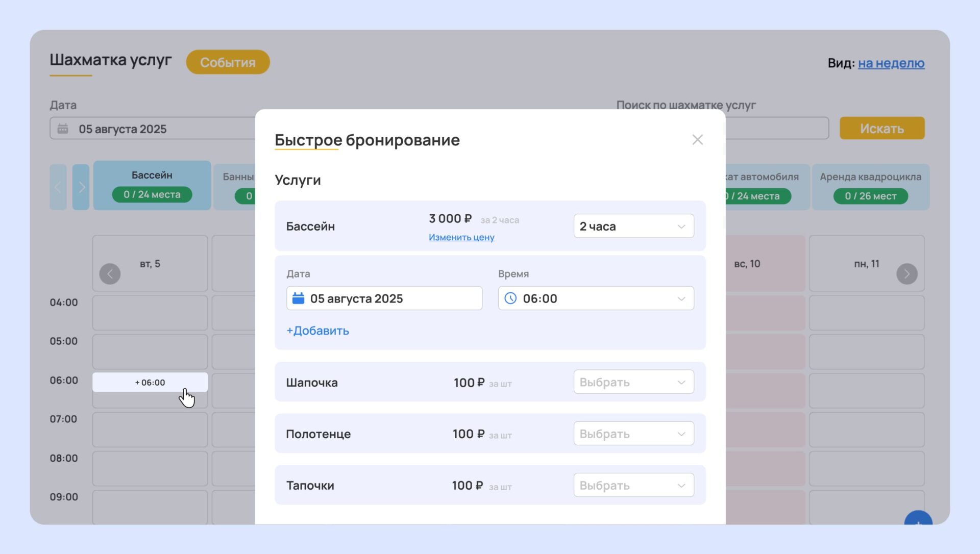Select the Бассейн service tab
This screenshot has width=980, height=554.
tap(152, 185)
